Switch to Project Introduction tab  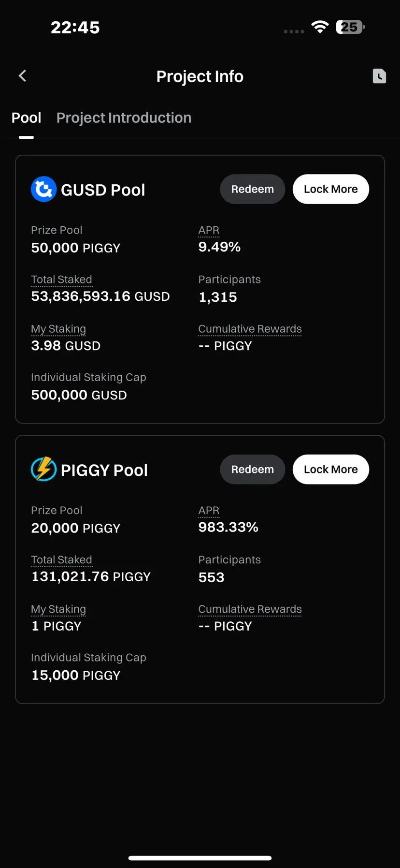(x=124, y=118)
